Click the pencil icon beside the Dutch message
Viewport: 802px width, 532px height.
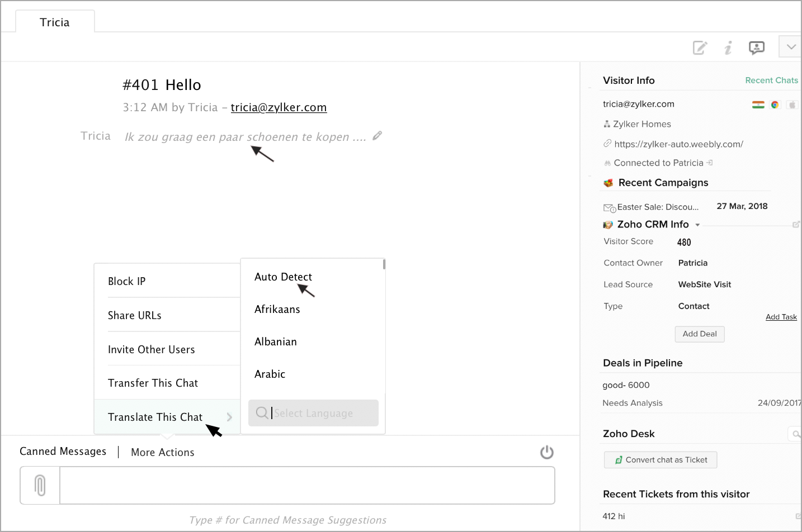point(378,136)
